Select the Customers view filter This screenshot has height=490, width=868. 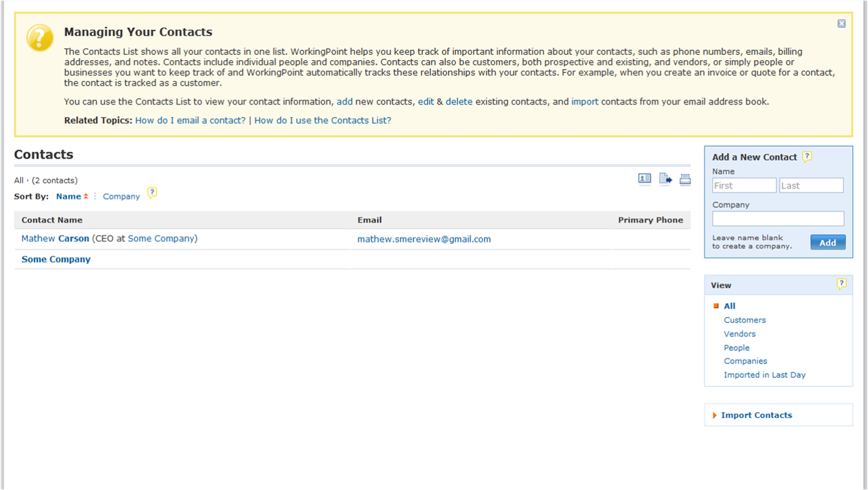click(744, 320)
